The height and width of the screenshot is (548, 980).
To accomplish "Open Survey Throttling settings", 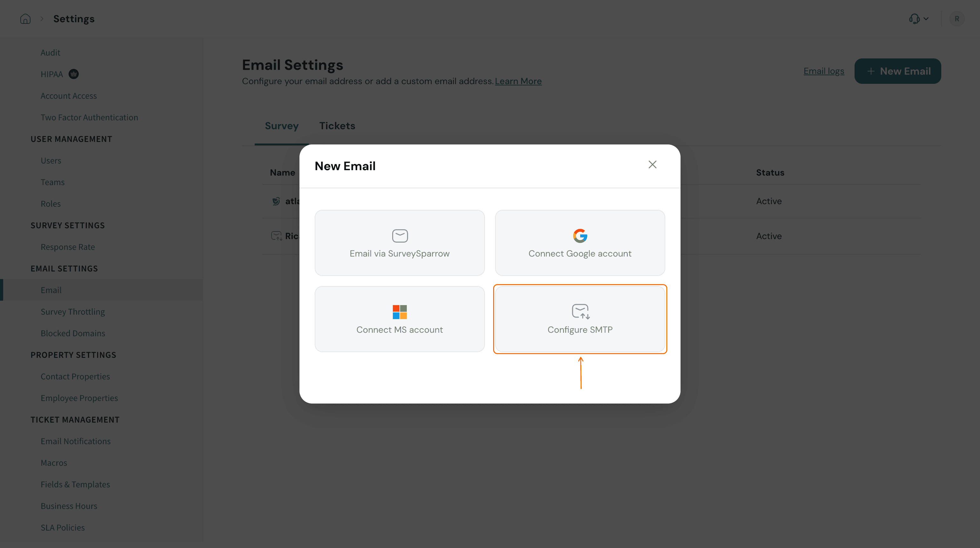I will point(73,311).
